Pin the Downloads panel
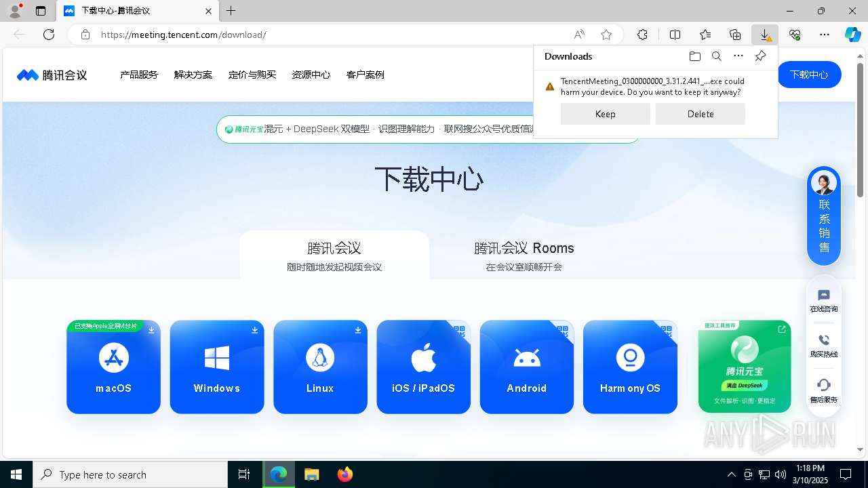Image resolution: width=868 pixels, height=488 pixels. point(760,56)
